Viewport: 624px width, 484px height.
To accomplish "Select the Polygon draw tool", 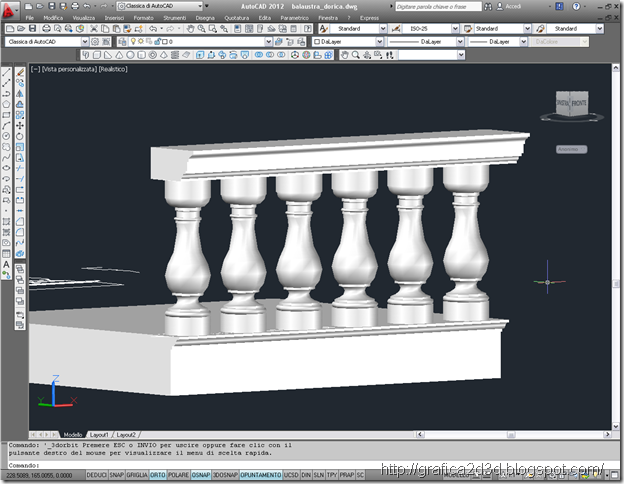I will [6, 104].
